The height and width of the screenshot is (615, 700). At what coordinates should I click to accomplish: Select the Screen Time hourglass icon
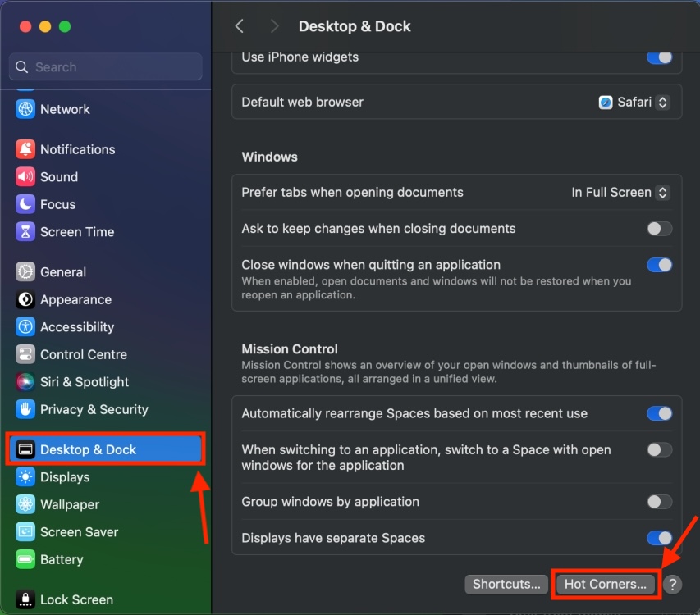(x=25, y=232)
